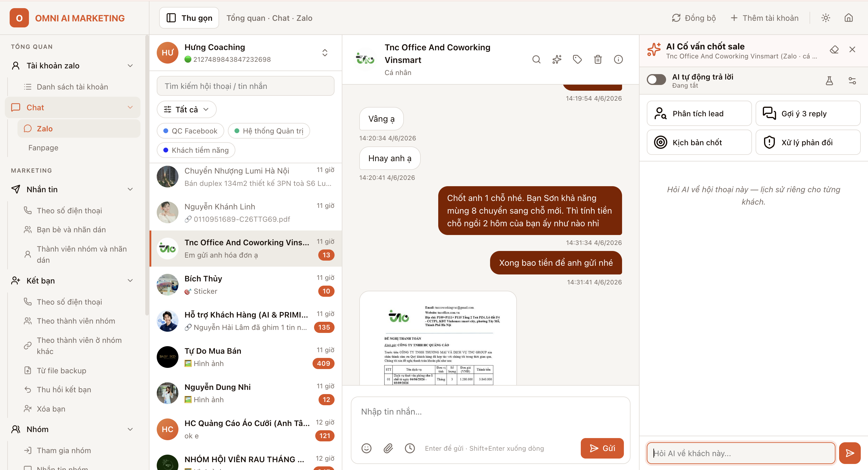This screenshot has width=868, height=470.
Task: Go to home icon in top bar
Action: [x=848, y=18]
